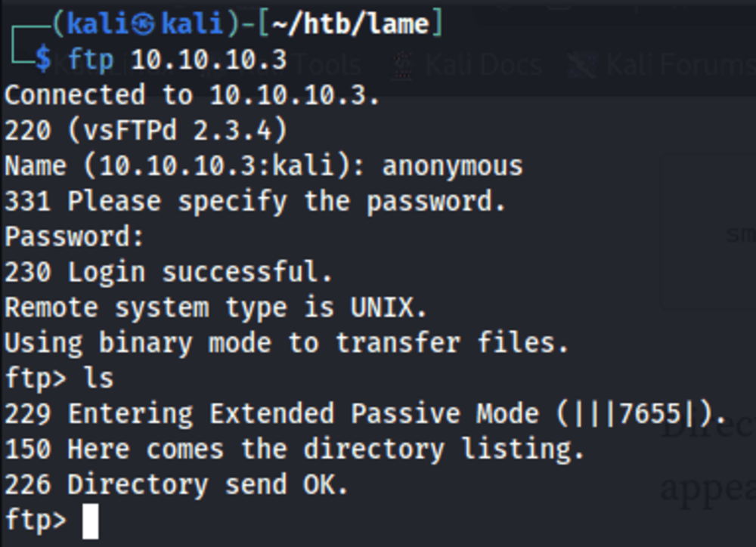Open the faint Kali Docs bookmark
This screenshot has height=547, width=756.
tap(484, 65)
